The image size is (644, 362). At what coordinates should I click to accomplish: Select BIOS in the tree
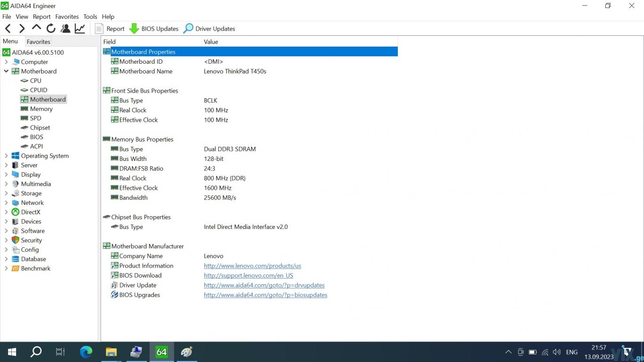[x=37, y=137]
